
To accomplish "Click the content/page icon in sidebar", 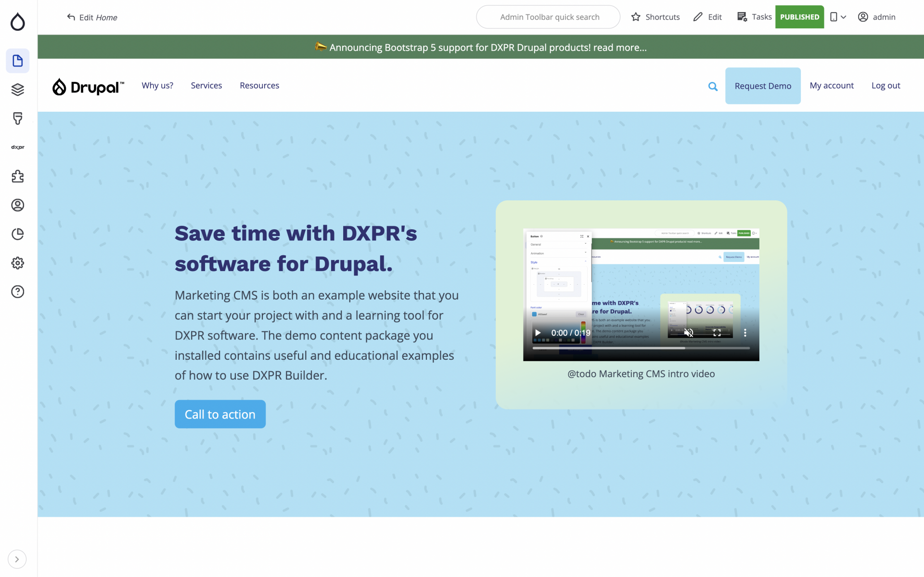I will tap(18, 61).
